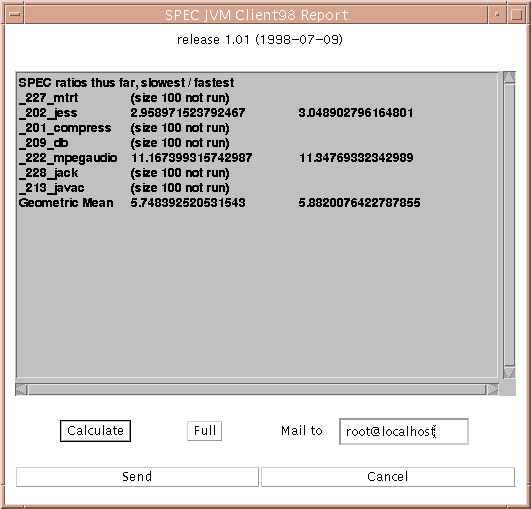Focus the Mail to address field
Image resolution: width=531 pixels, height=509 pixels.
404,431
